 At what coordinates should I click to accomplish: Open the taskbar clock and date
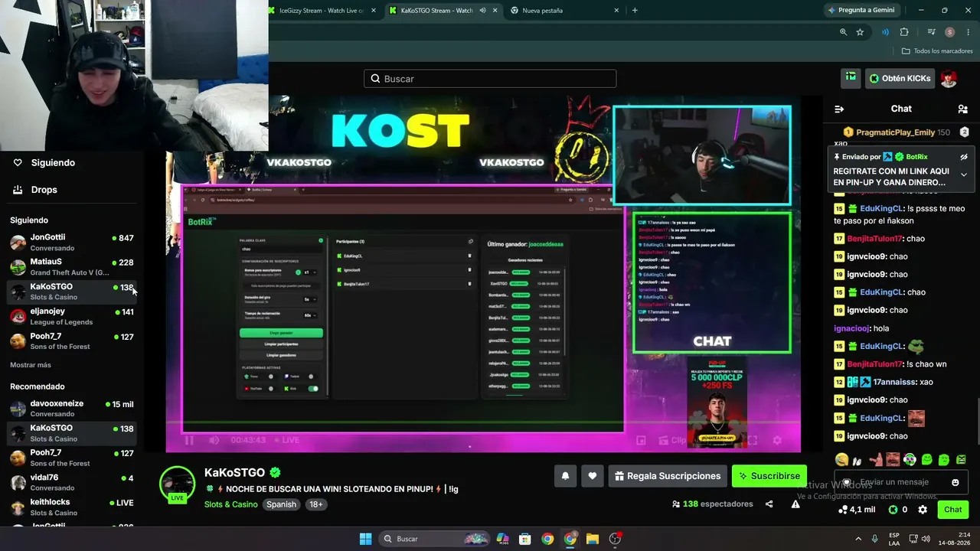954,539
